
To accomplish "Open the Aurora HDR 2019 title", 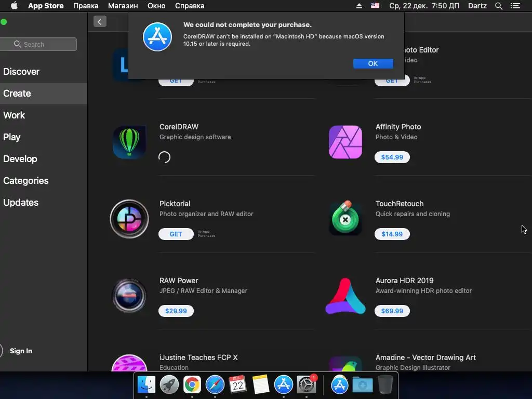I will point(404,281).
